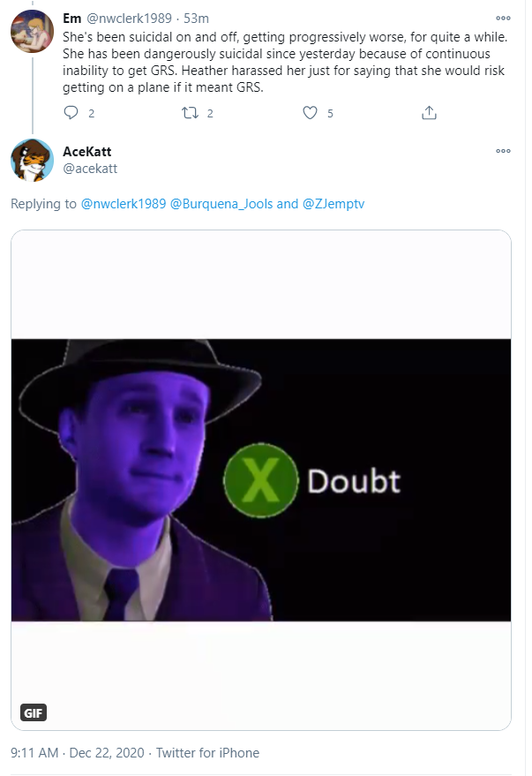
Task: Click the @acekatt handle
Action: 90,169
